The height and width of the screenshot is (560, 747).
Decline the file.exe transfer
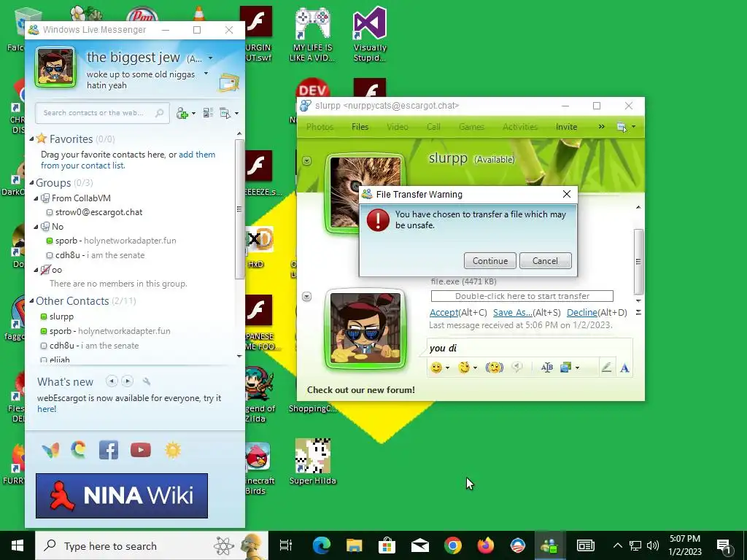581,312
